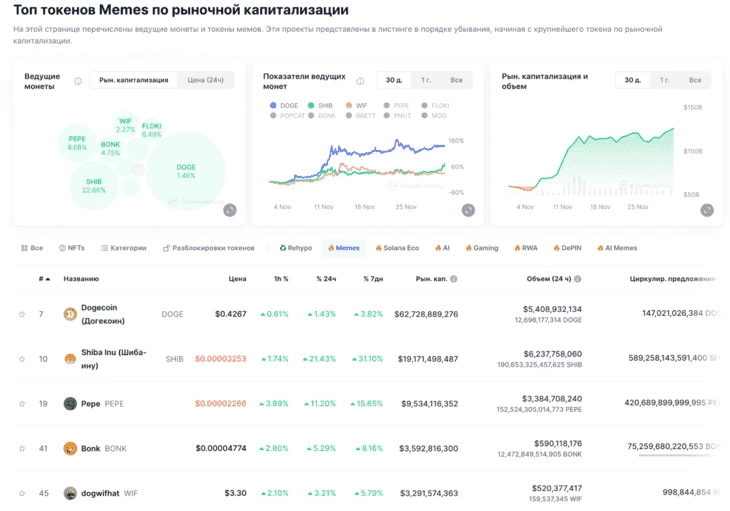
Task: Select Все range in capitalization and volume chart
Action: (695, 80)
